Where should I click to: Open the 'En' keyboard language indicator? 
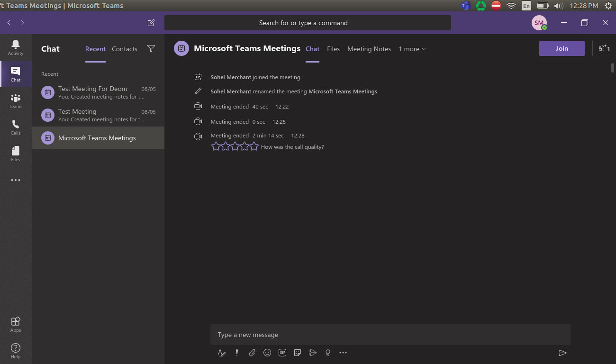click(526, 6)
